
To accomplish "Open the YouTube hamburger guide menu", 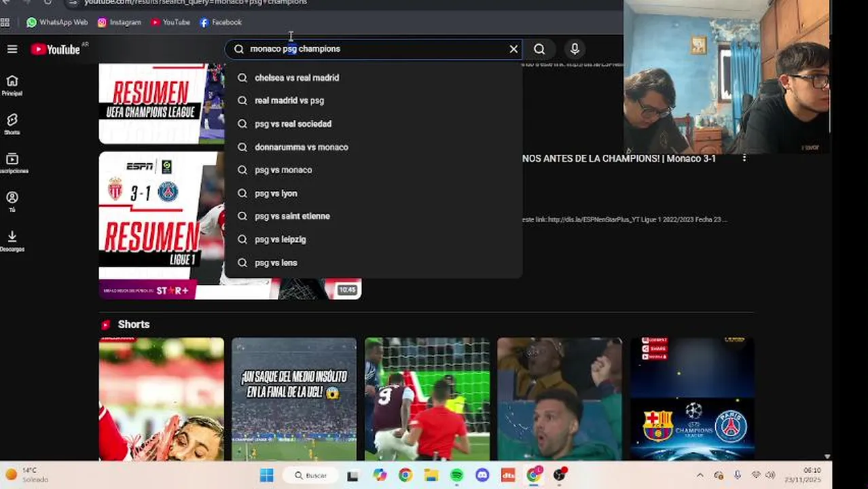I will (x=12, y=49).
